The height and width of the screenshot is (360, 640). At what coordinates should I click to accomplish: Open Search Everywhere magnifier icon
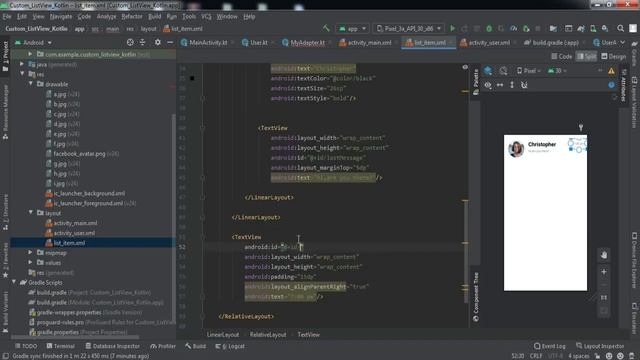620,29
